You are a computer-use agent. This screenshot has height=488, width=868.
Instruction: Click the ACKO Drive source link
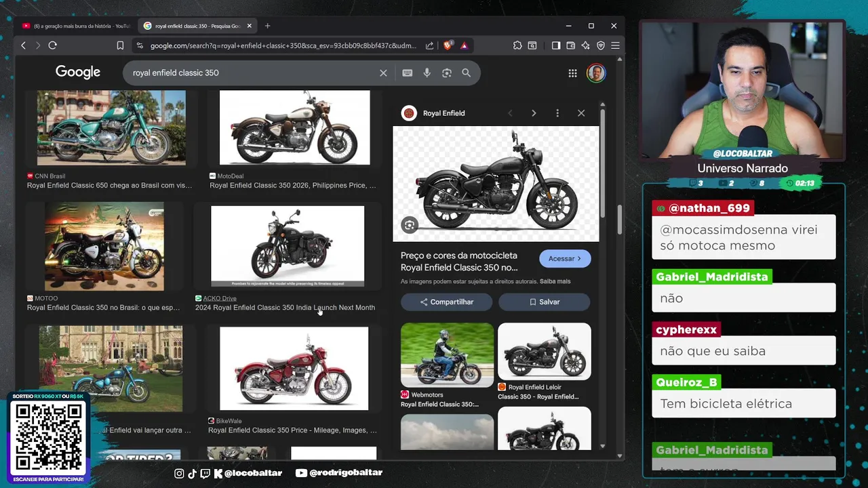220,298
